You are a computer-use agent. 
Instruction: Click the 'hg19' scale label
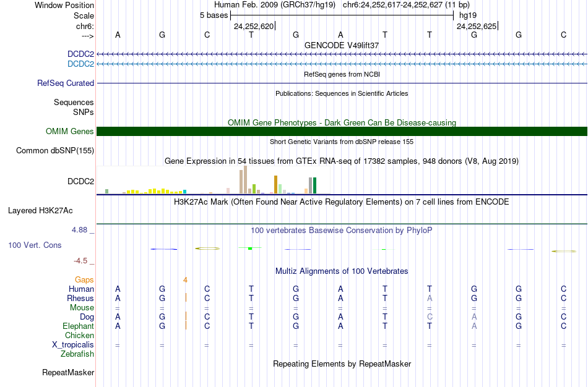tap(468, 15)
